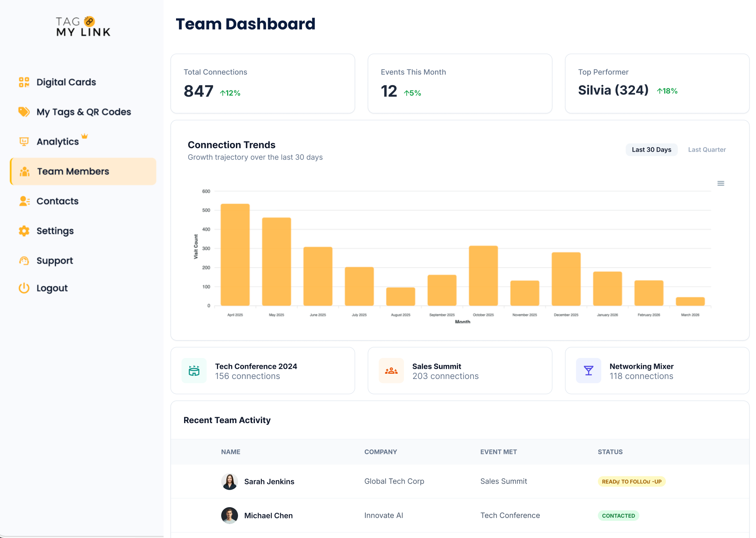Select the My Tags & QR Codes tag icon

coord(24,112)
